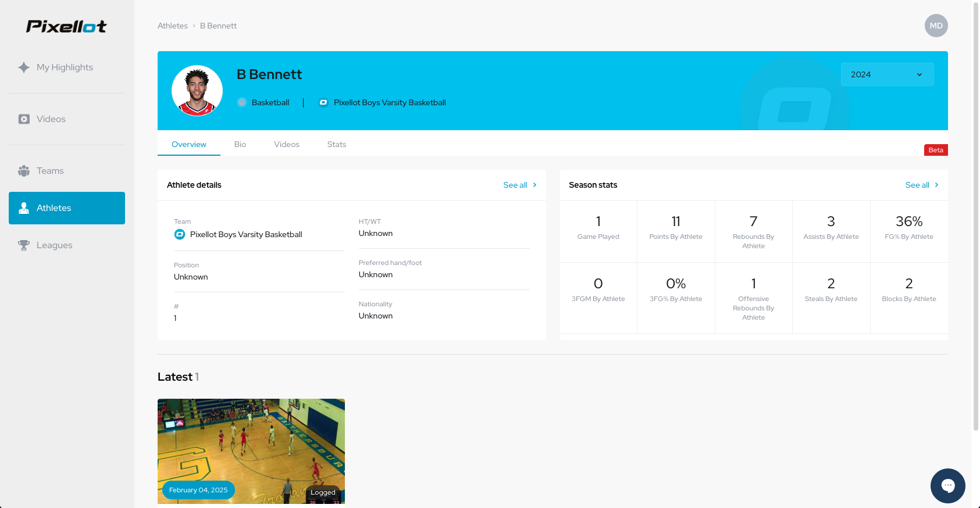Go to Athletes breadcrumb link
The width and height of the screenshot is (980, 508).
[x=173, y=26]
